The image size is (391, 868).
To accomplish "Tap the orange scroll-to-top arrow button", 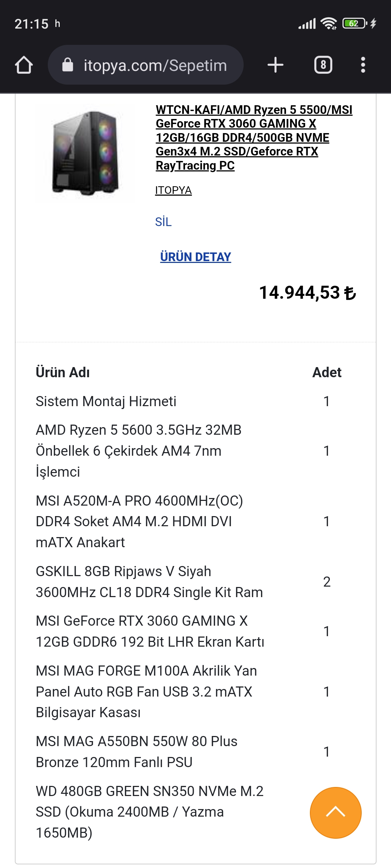I will coord(336,812).
